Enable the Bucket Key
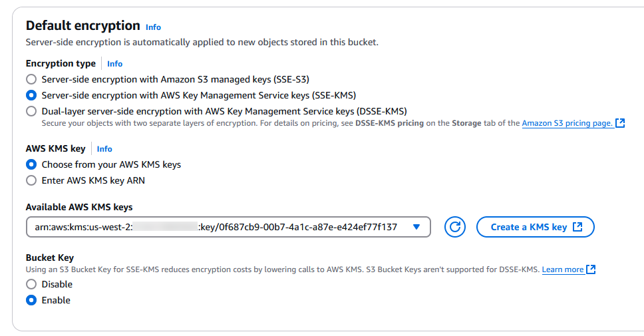This screenshot has height=336, width=644. tap(31, 300)
